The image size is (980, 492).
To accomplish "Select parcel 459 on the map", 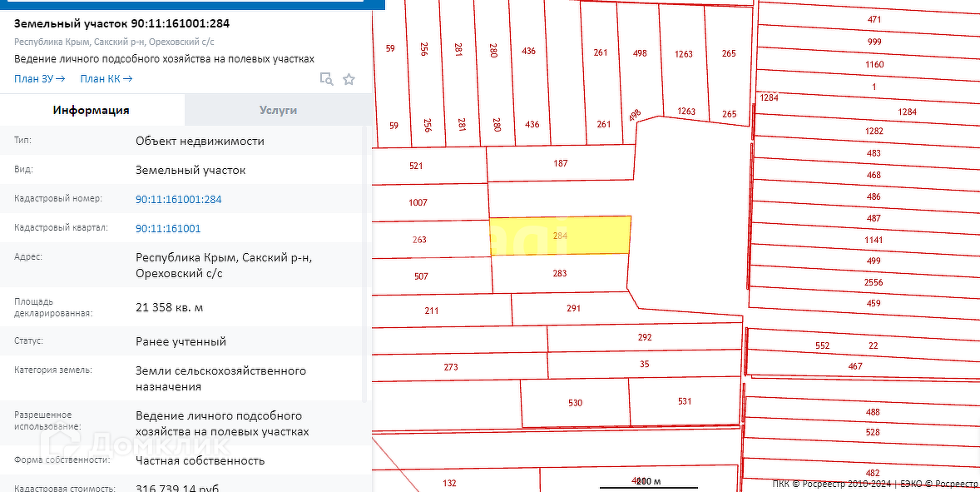I will (x=874, y=304).
